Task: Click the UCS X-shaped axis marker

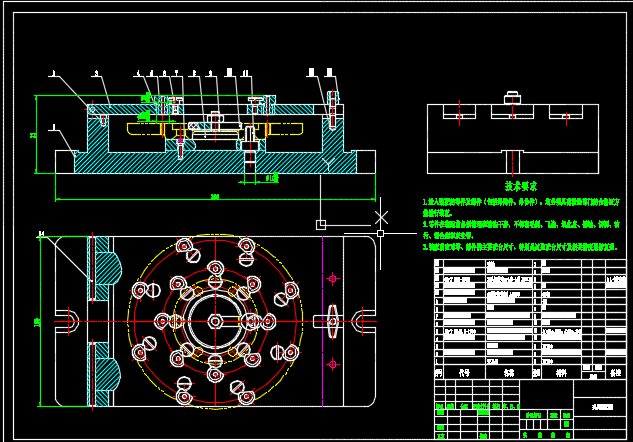Action: tap(381, 215)
